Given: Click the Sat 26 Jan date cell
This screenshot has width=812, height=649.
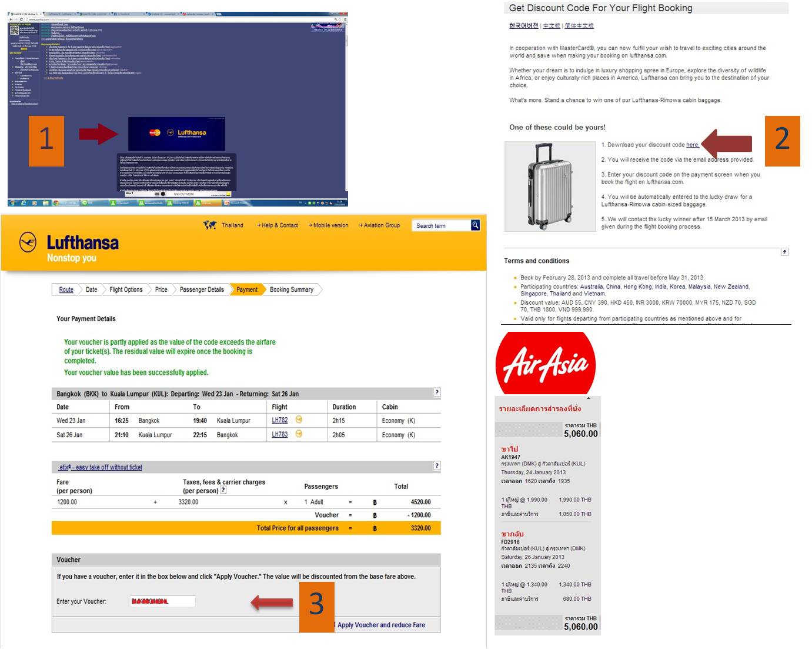Looking at the screenshot, I should [x=69, y=435].
